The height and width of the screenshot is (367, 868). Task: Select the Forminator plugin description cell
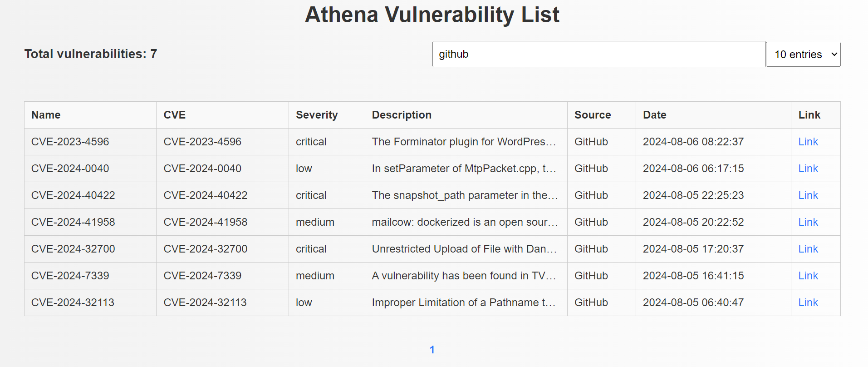coord(464,142)
